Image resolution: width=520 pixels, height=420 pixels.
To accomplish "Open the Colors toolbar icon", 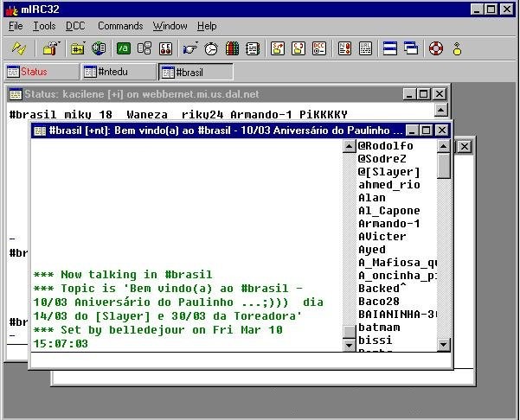I will [232, 48].
